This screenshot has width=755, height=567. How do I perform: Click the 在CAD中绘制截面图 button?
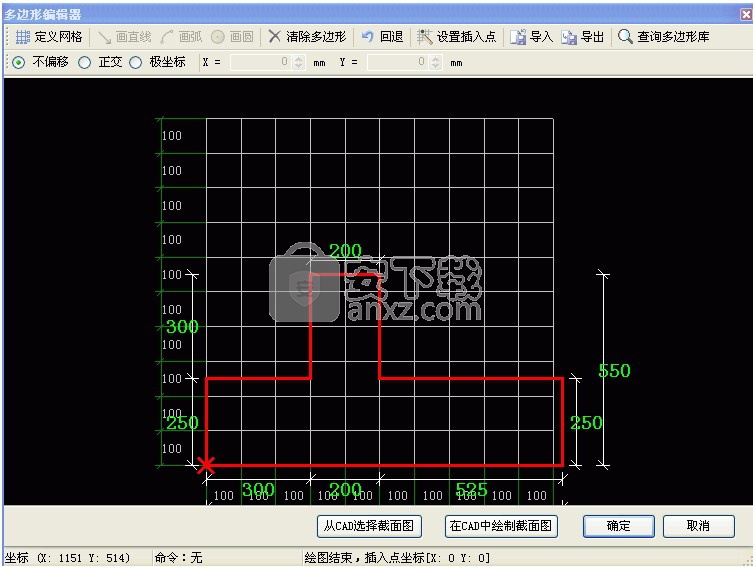click(501, 526)
